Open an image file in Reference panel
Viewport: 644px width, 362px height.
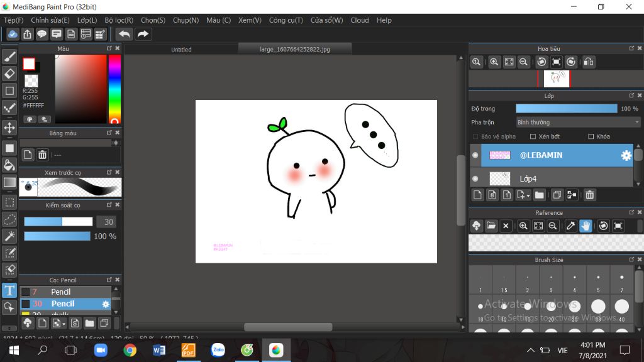tap(491, 226)
